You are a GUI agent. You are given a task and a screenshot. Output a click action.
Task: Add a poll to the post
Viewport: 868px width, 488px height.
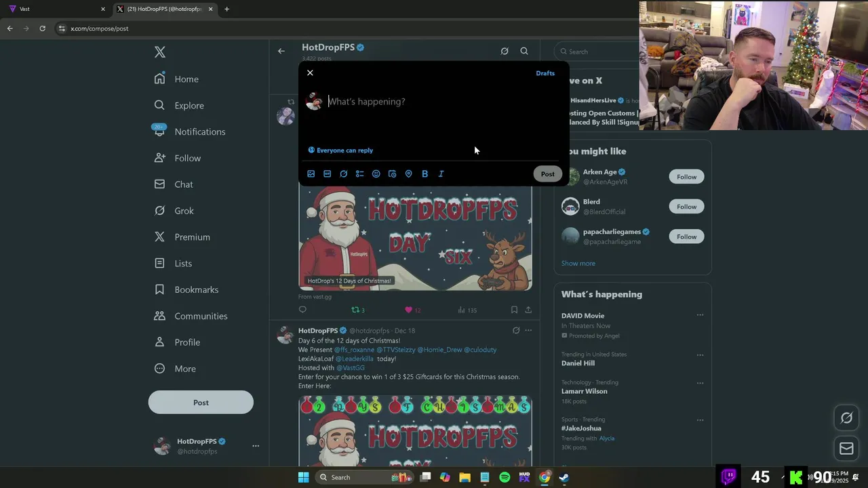[x=359, y=174]
